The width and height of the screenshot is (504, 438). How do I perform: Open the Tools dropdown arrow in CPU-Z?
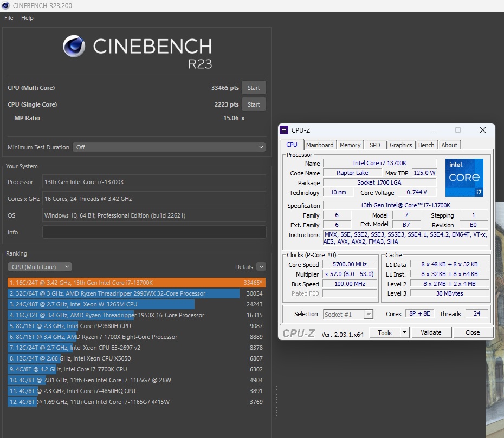(405, 332)
